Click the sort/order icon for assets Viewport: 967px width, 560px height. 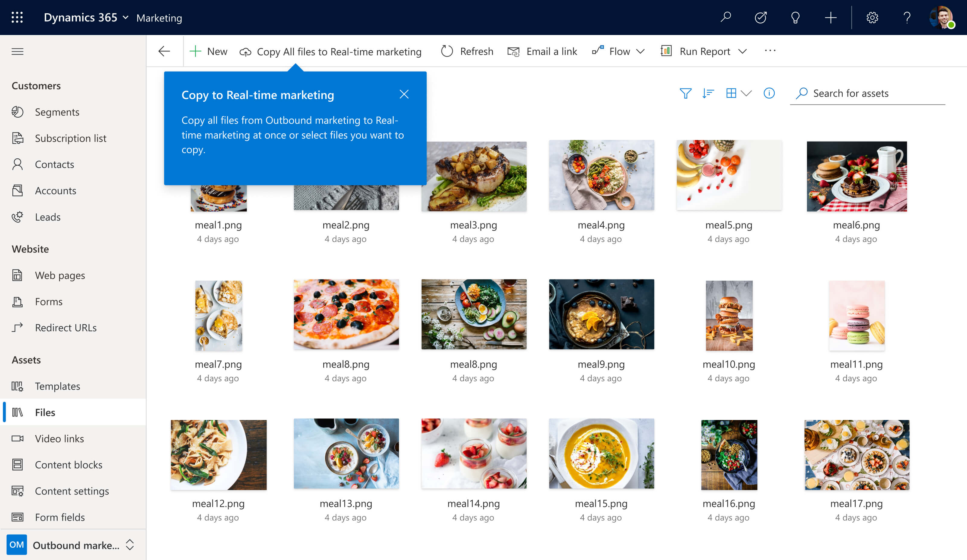(708, 93)
